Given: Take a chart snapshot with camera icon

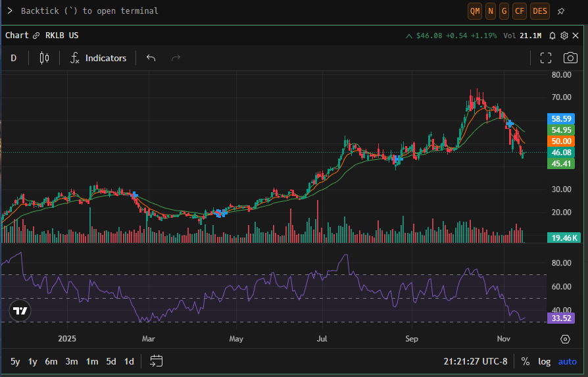Looking at the screenshot, I should click(570, 58).
